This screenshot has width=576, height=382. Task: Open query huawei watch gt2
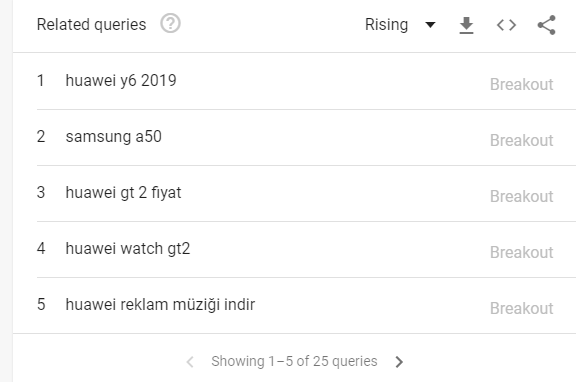point(128,249)
